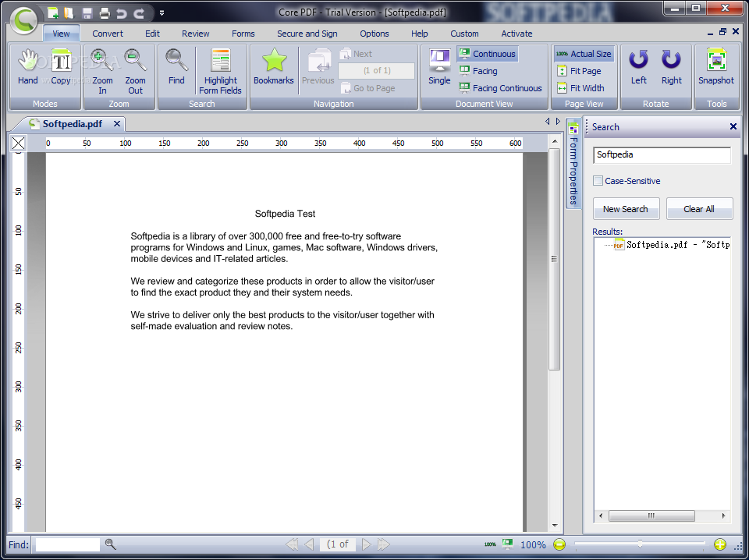Rotate the page Right
This screenshot has width=749, height=560.
click(671, 67)
